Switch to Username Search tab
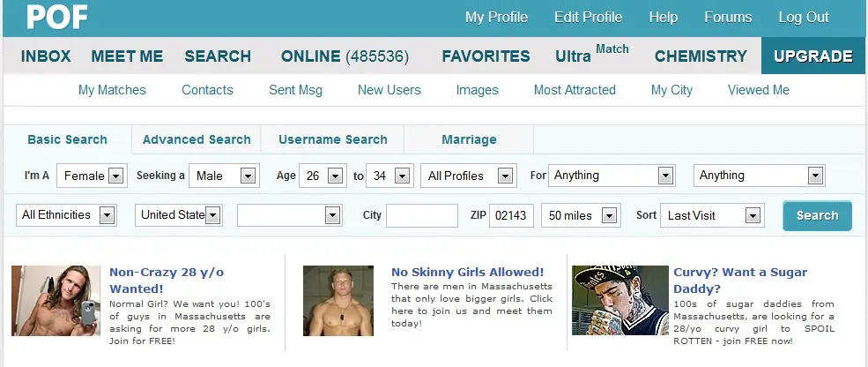Image resolution: width=868 pixels, height=367 pixels. tap(333, 139)
